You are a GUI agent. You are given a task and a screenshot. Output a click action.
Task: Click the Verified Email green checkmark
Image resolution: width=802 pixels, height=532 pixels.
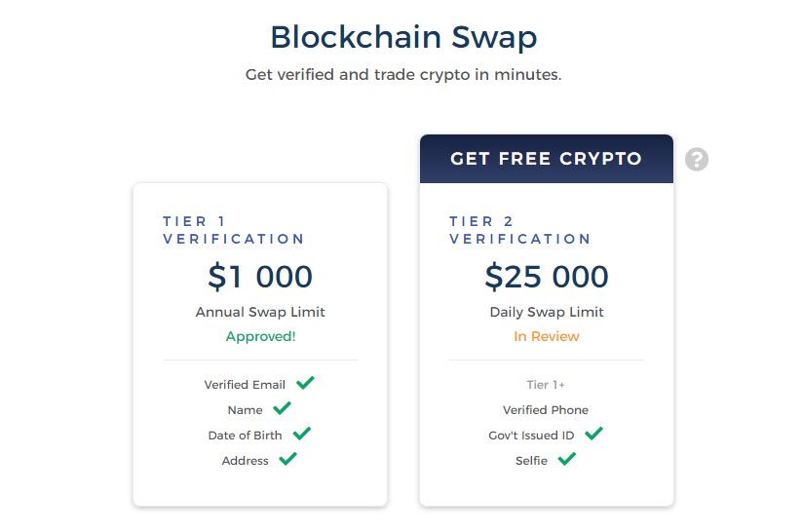[x=305, y=383]
